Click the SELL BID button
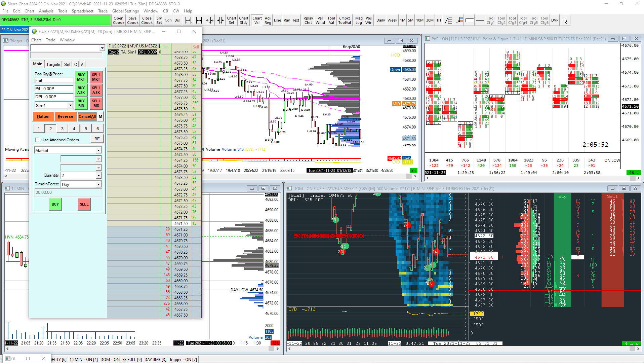The image size is (644, 363). (96, 104)
